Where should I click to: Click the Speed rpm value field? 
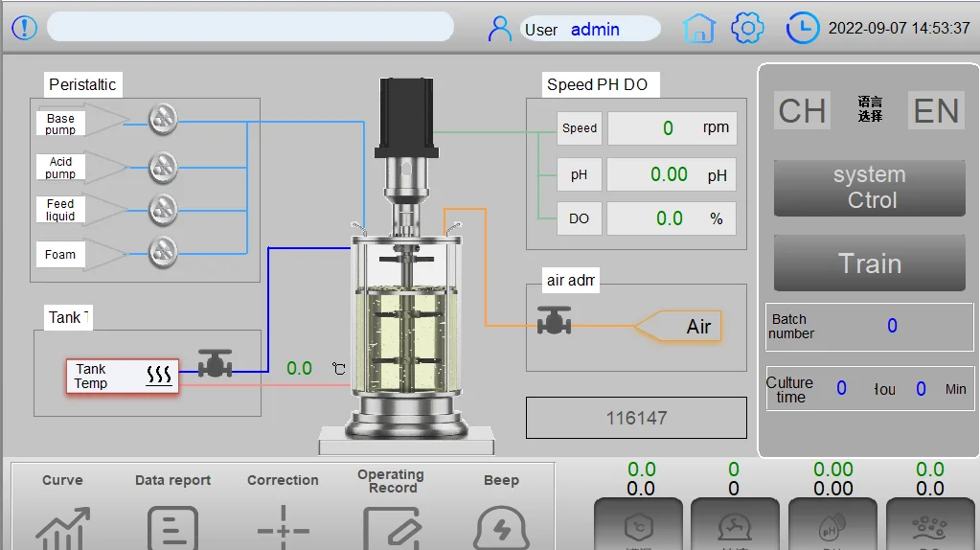(x=671, y=128)
